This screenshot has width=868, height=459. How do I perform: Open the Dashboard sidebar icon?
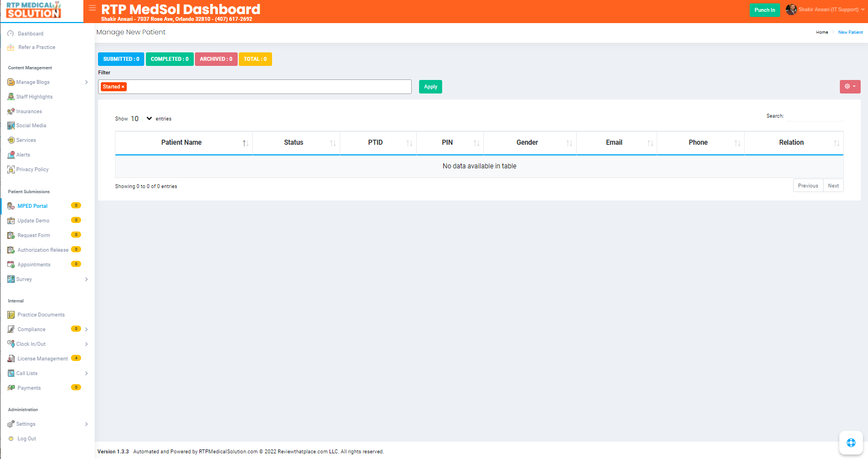[11, 34]
